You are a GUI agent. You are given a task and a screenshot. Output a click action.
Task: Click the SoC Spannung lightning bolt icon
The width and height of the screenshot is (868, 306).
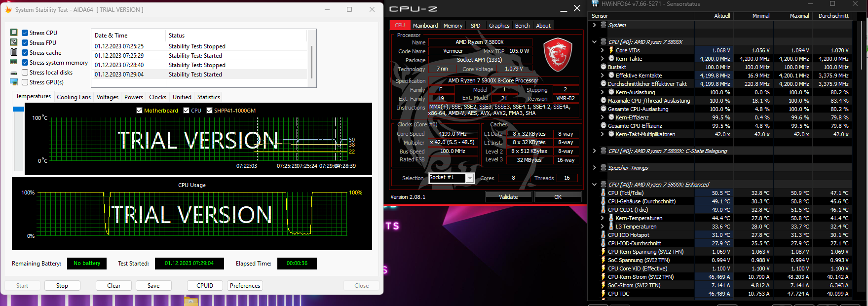tap(604, 260)
